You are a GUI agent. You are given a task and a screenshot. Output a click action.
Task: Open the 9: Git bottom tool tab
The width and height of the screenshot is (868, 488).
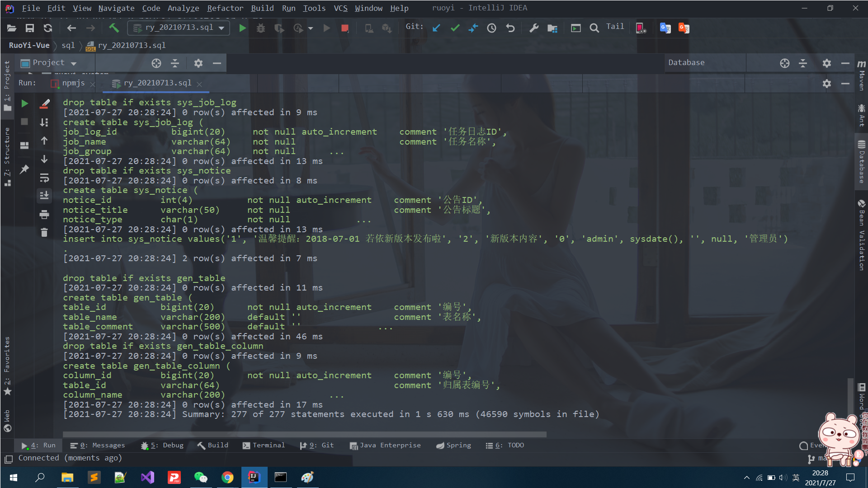tap(317, 446)
